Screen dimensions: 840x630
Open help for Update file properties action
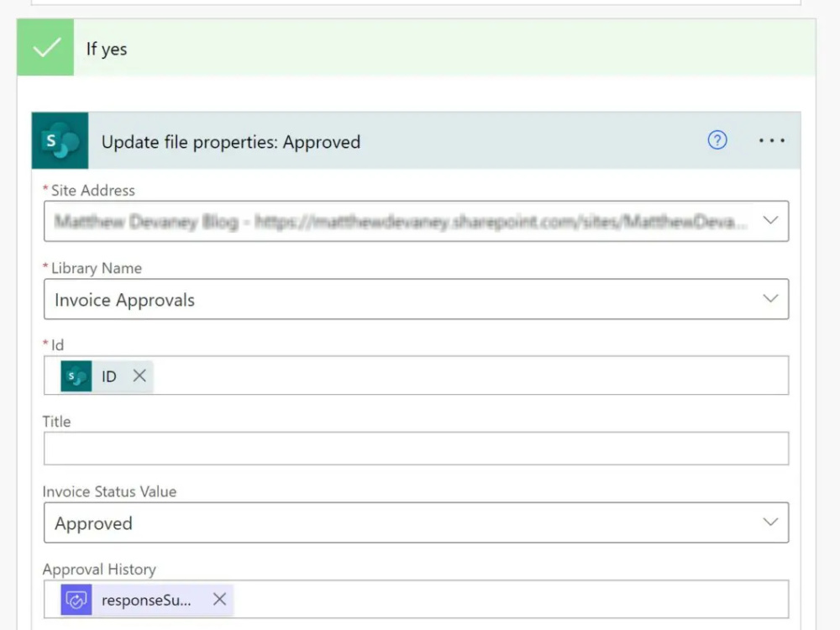pos(717,140)
